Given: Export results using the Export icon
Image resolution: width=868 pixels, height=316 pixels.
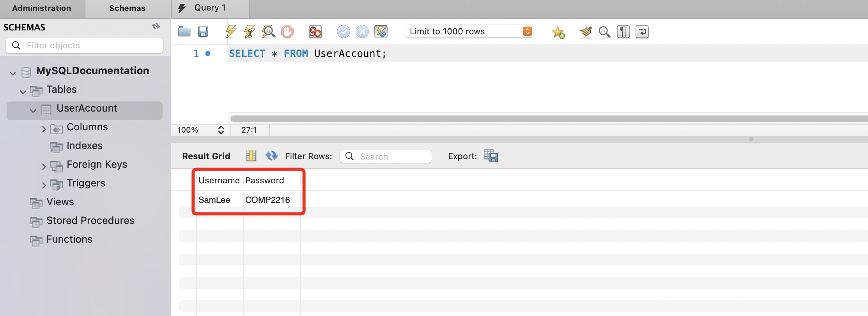Looking at the screenshot, I should pos(491,156).
